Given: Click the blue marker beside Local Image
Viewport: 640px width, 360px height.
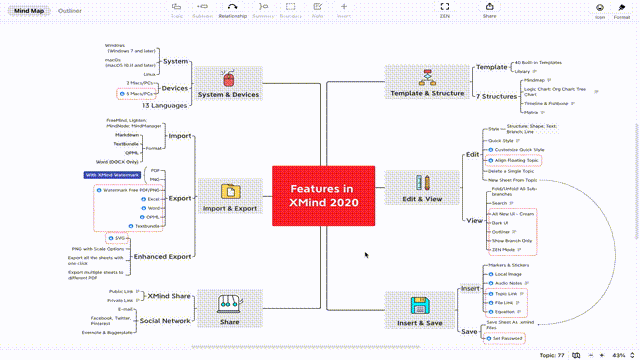Looking at the screenshot, I should click(491, 274).
